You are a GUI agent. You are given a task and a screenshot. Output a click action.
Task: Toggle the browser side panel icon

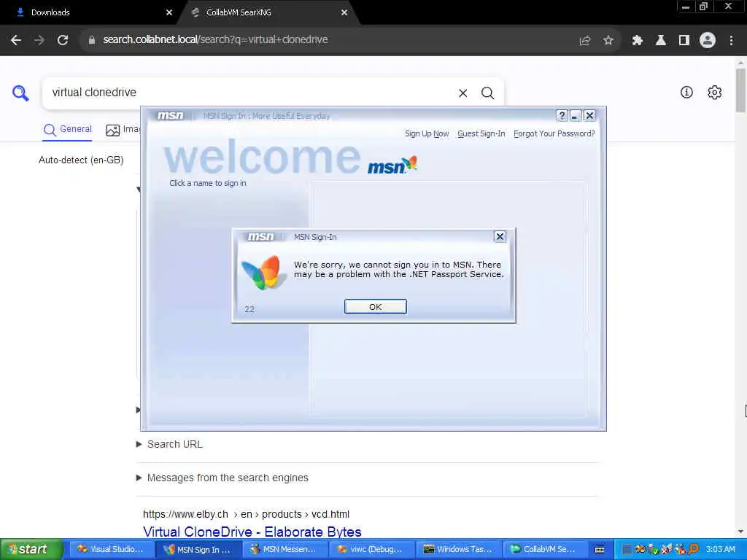[684, 41]
